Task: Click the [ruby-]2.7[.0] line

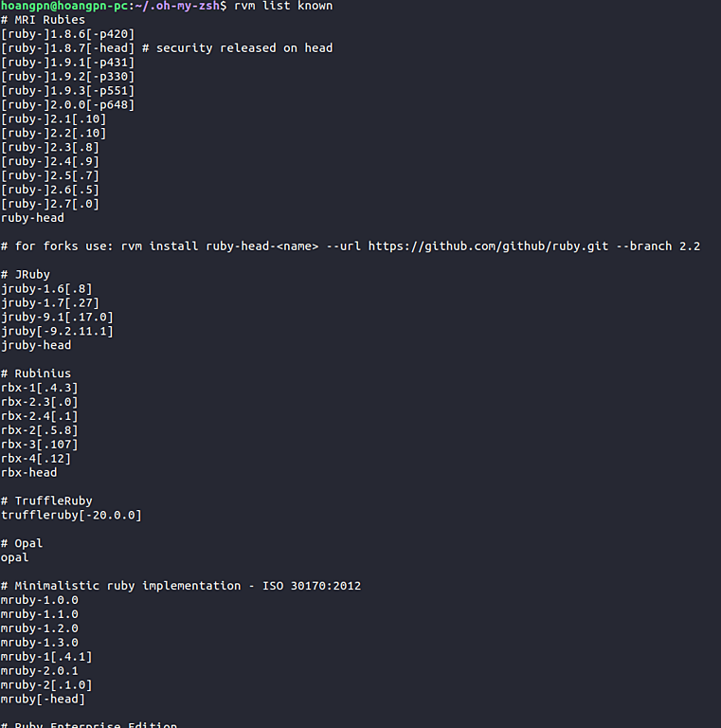Action: pyautogui.click(x=50, y=204)
